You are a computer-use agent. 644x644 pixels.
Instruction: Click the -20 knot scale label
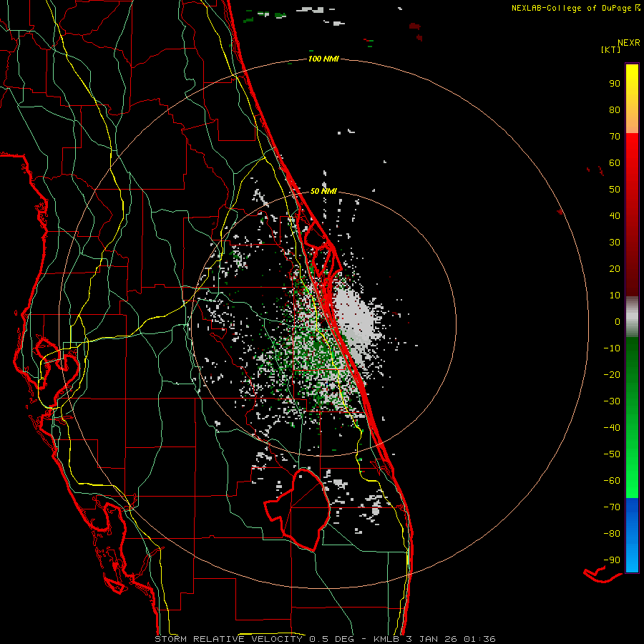point(612,374)
